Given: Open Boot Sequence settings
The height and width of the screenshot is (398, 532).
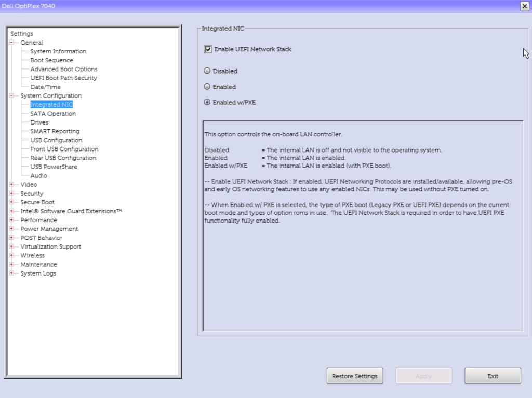Looking at the screenshot, I should 51,60.
